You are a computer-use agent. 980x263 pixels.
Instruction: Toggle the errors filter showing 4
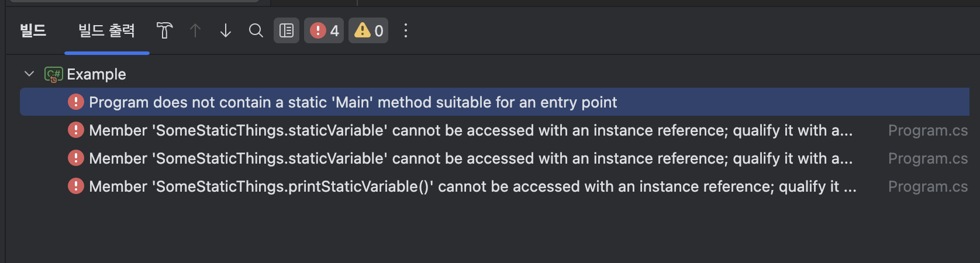tap(324, 30)
